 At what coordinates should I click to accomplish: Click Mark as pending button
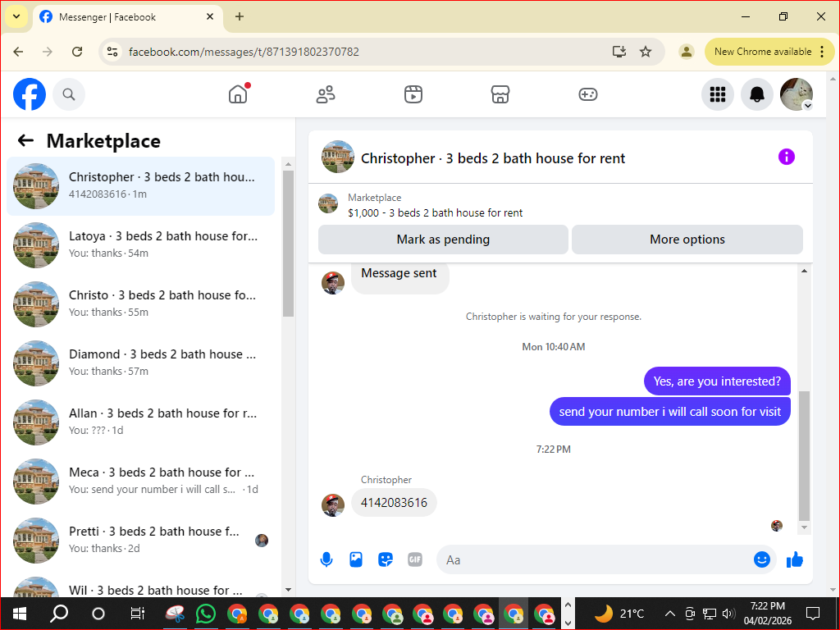tap(443, 240)
